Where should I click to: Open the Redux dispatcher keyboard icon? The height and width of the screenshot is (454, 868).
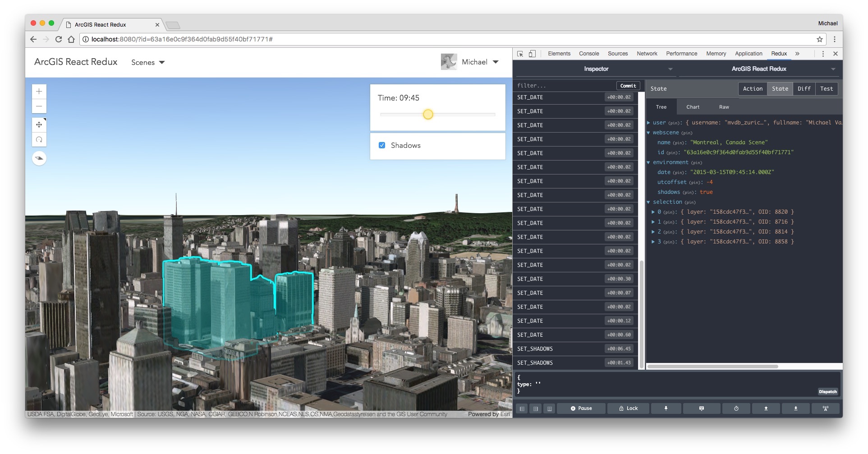pyautogui.click(x=701, y=408)
